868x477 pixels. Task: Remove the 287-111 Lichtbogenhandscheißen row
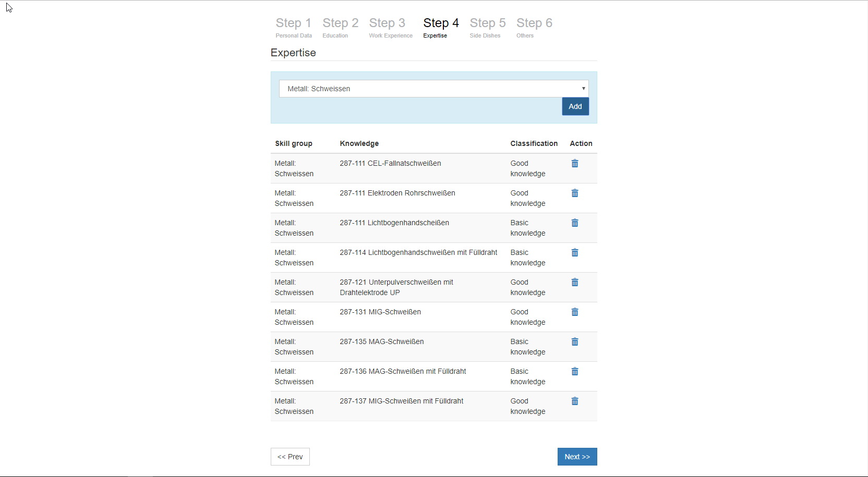tap(574, 223)
